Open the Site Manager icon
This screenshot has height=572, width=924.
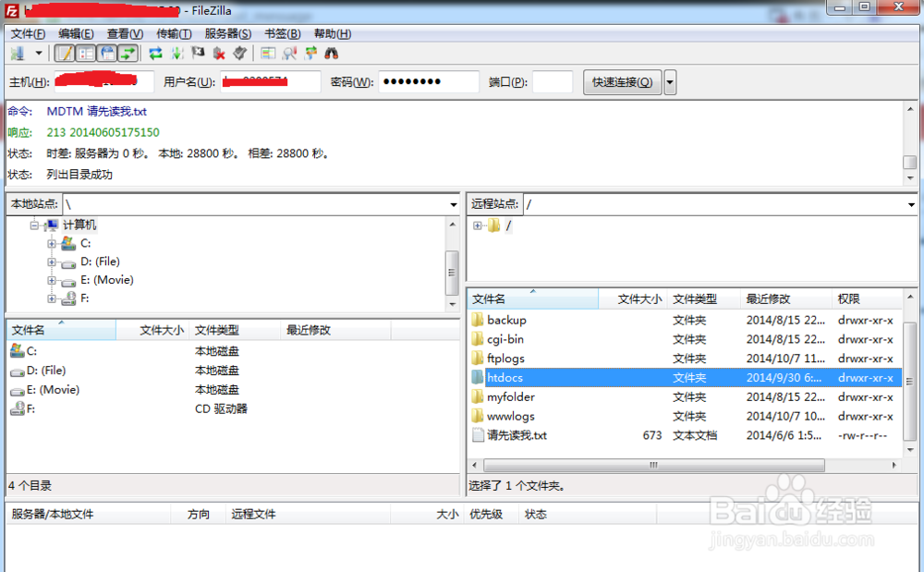18,54
